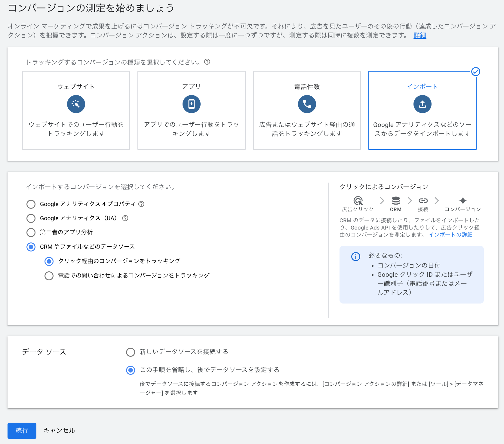Open help icon beside conversion type prompt
Viewport: 504px width, 444px height.
click(x=207, y=62)
